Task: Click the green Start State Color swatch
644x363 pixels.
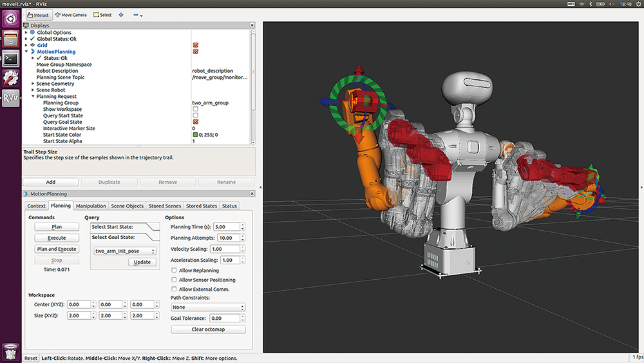Action: tap(195, 135)
